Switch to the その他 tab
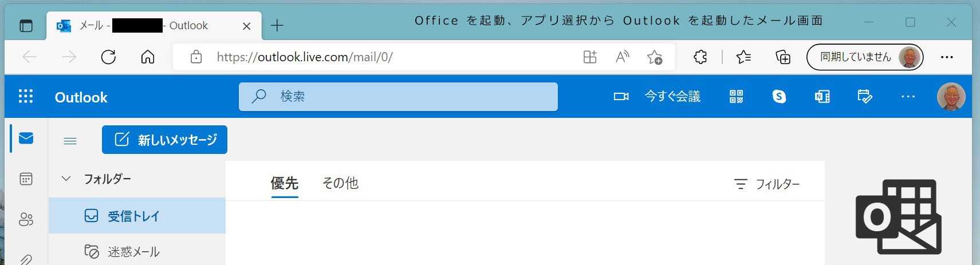 [x=340, y=183]
